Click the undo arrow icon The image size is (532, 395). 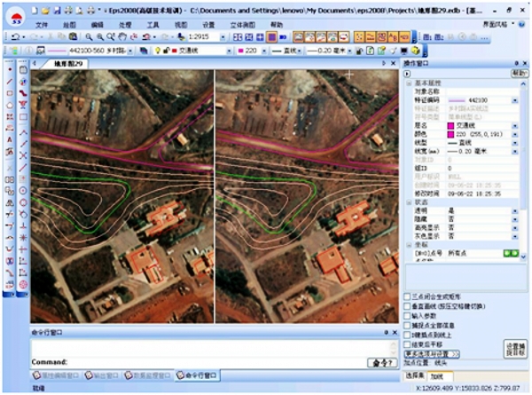(15, 36)
